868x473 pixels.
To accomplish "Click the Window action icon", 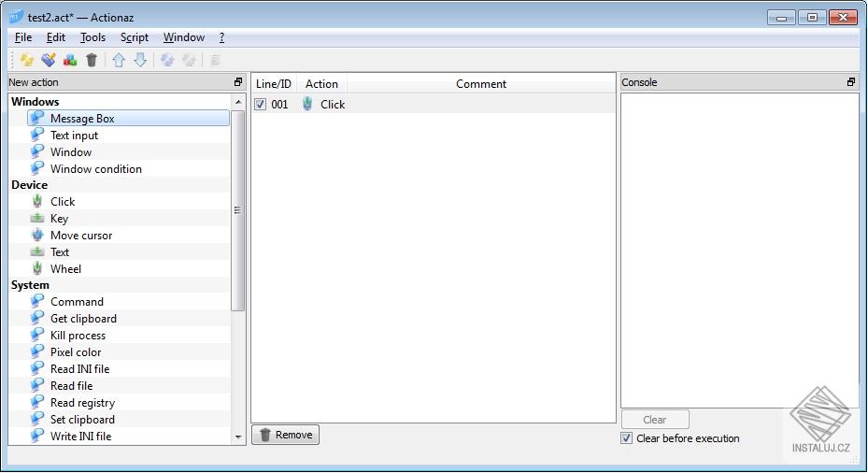I will [x=37, y=151].
